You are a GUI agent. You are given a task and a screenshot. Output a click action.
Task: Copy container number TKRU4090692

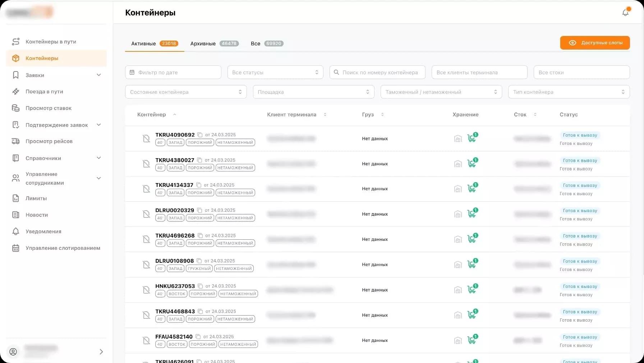pyautogui.click(x=200, y=135)
